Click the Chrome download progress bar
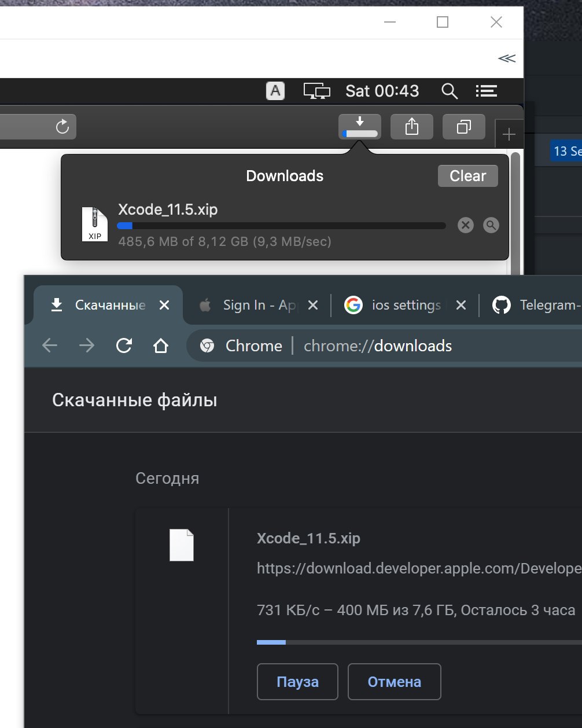The width and height of the screenshot is (582, 728). click(419, 642)
